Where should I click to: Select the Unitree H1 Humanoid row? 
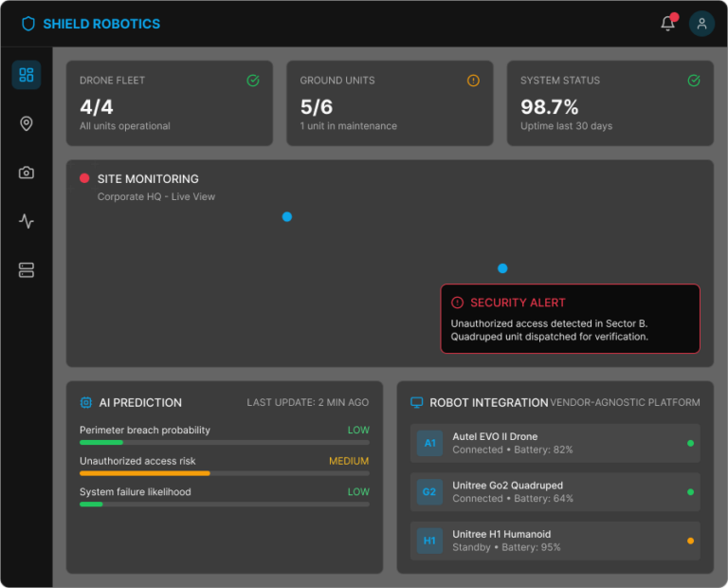click(557, 541)
